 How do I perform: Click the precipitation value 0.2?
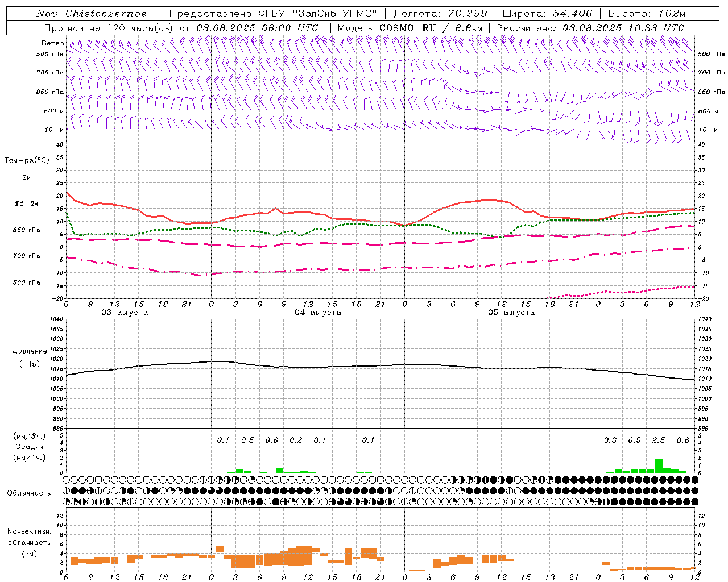click(296, 440)
